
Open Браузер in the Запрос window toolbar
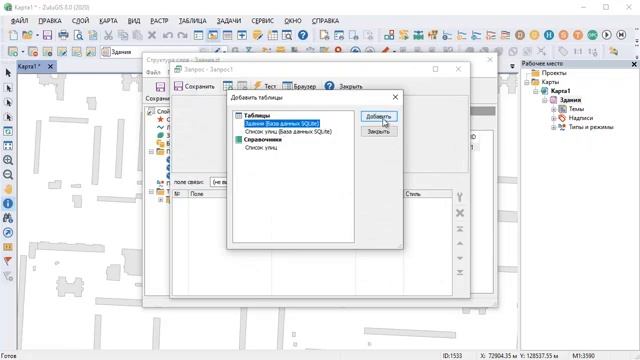pos(300,86)
